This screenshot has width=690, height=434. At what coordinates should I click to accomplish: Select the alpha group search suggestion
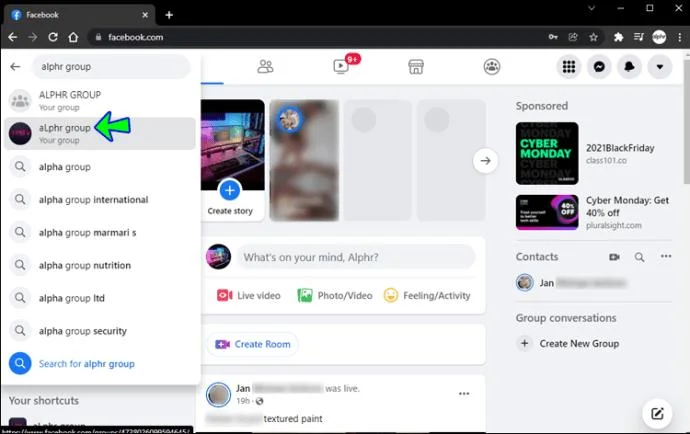pyautogui.click(x=100, y=167)
